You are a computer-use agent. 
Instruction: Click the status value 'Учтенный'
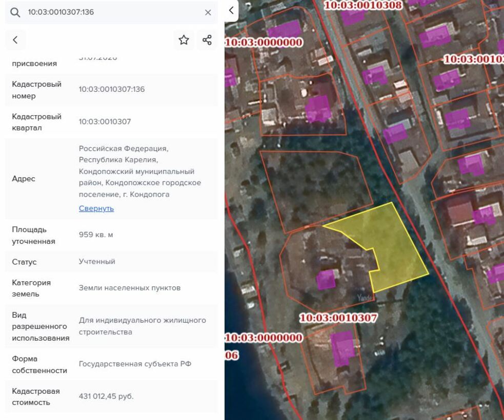97,261
